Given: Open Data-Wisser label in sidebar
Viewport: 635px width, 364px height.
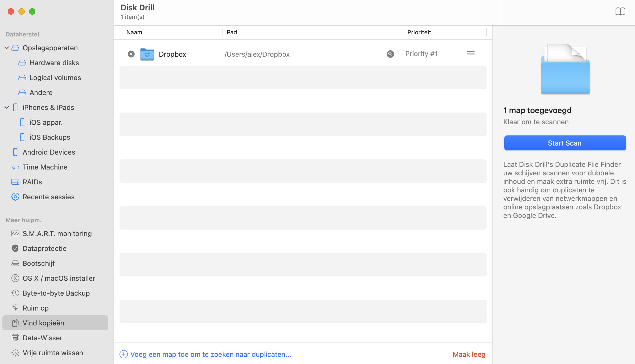Looking at the screenshot, I should [x=42, y=338].
